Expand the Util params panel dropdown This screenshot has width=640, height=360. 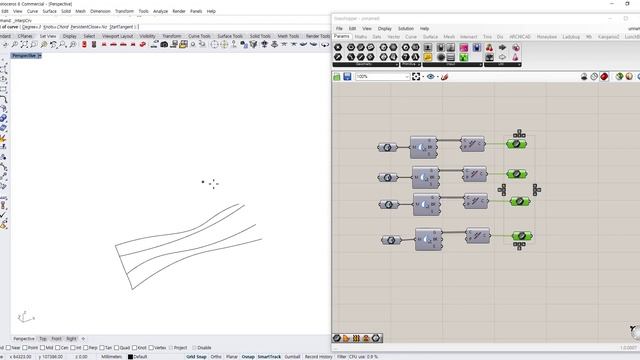click(519, 64)
